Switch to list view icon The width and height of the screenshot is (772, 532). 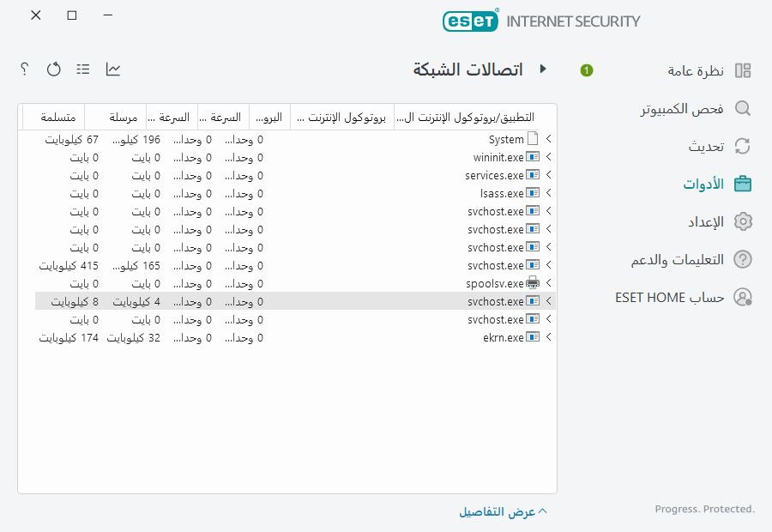click(x=82, y=70)
